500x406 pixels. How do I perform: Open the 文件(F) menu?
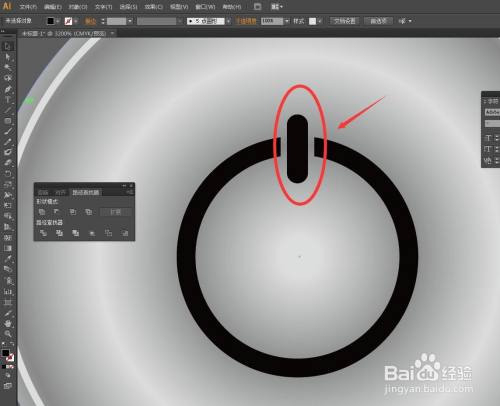(x=28, y=7)
